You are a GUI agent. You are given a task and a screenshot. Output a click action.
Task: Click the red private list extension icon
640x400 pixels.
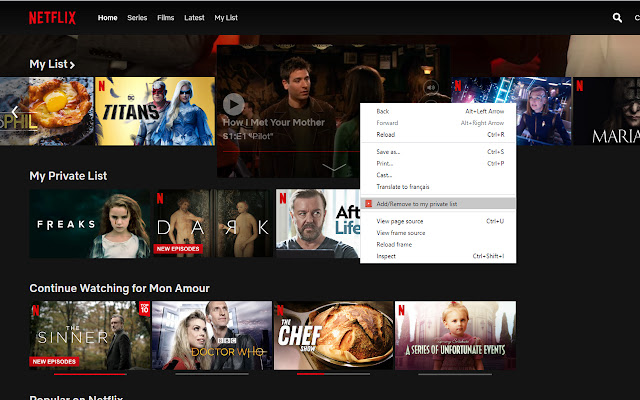click(369, 203)
